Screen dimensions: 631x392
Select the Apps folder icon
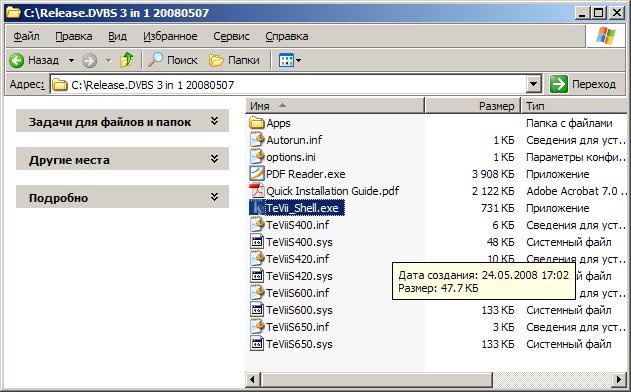point(256,123)
